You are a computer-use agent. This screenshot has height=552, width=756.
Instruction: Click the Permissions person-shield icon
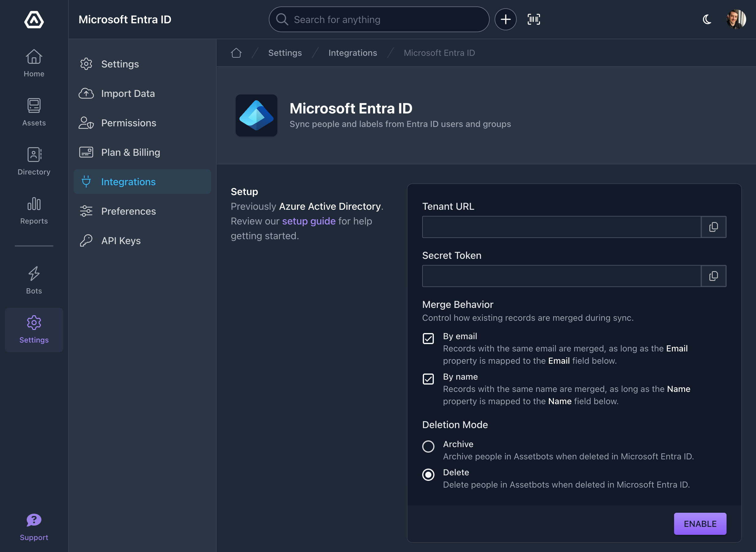(86, 123)
